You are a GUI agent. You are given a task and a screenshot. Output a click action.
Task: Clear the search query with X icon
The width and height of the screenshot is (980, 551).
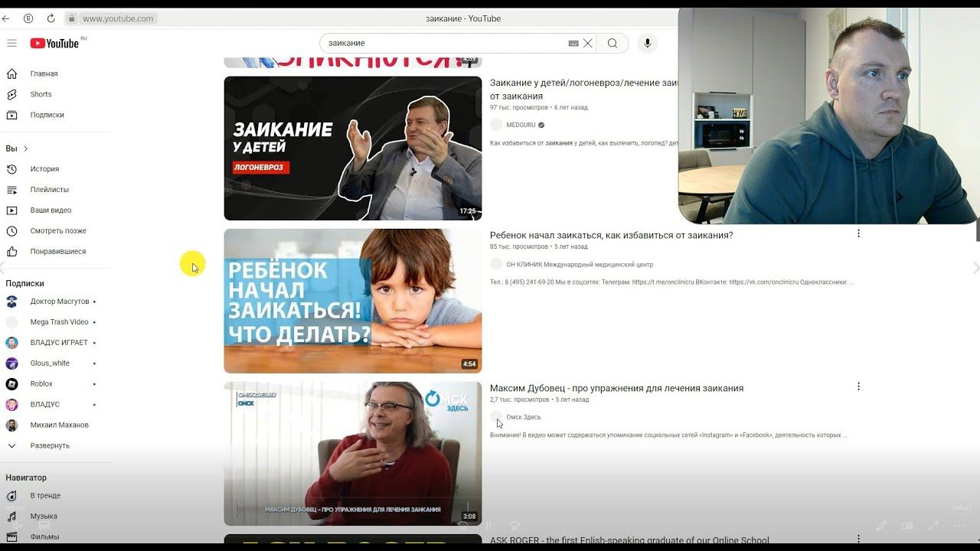click(x=588, y=43)
